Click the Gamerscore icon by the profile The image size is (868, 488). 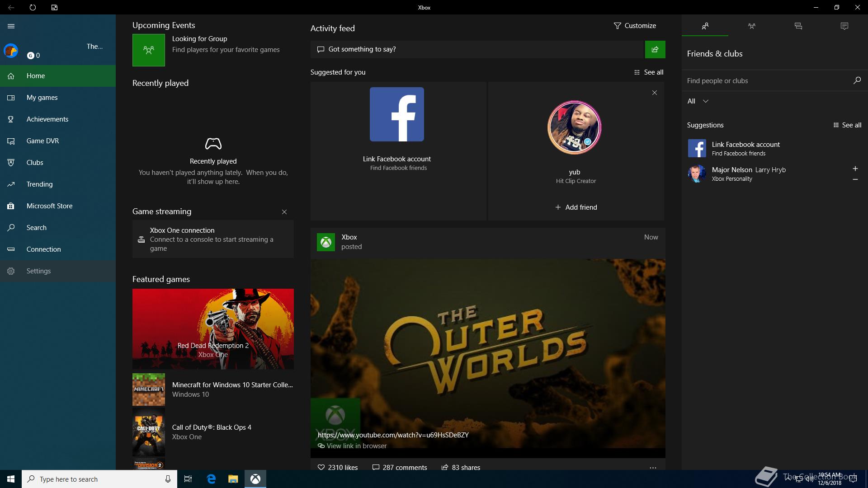click(30, 56)
